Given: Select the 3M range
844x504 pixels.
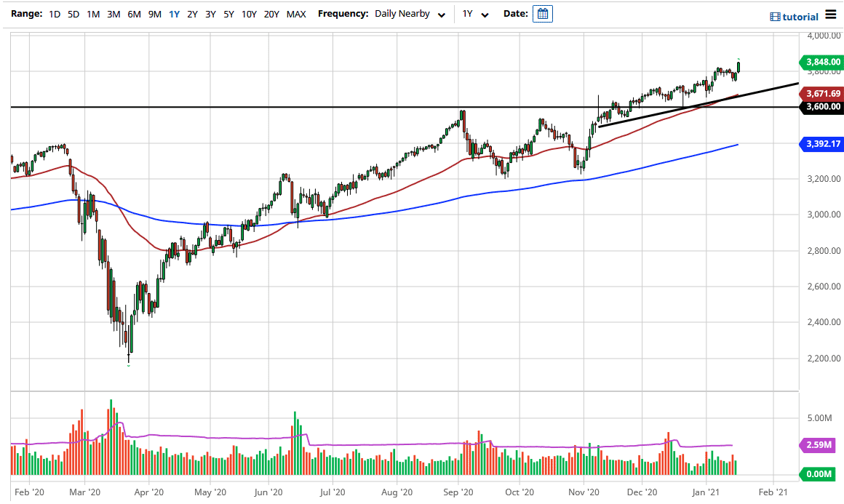Looking at the screenshot, I should (x=113, y=14).
